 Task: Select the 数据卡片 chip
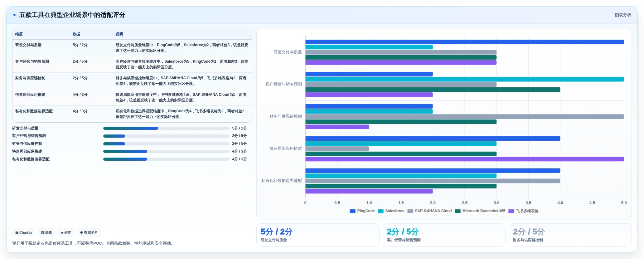(x=89, y=233)
